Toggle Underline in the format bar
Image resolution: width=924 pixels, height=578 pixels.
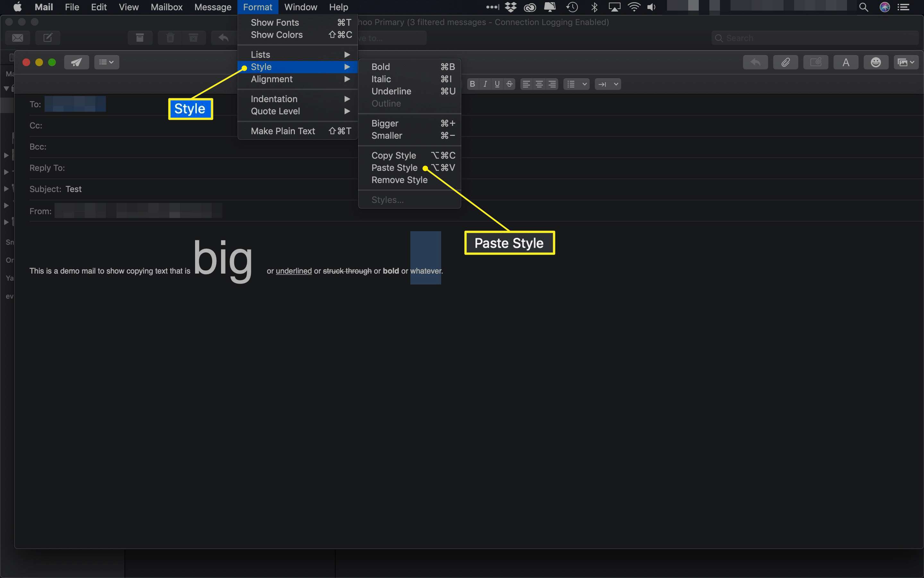(x=497, y=84)
